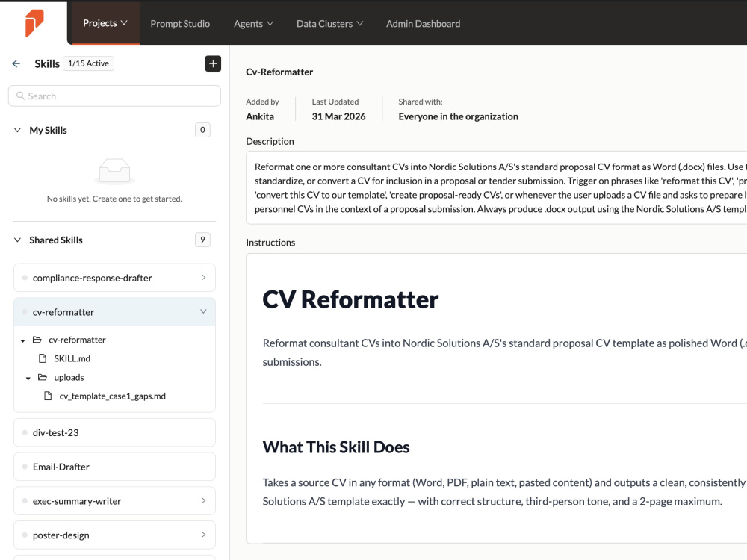
Task: Open the Agents dropdown menu
Action: click(x=253, y=23)
